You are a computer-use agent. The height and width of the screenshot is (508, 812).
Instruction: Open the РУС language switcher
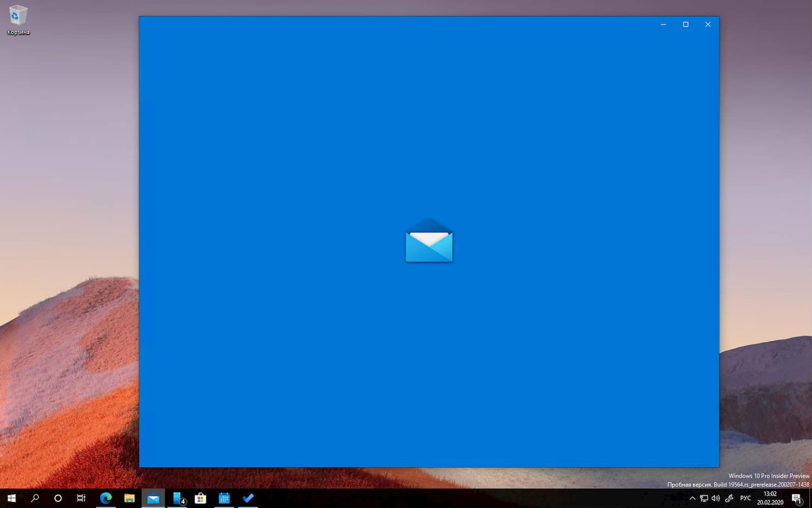tap(745, 498)
